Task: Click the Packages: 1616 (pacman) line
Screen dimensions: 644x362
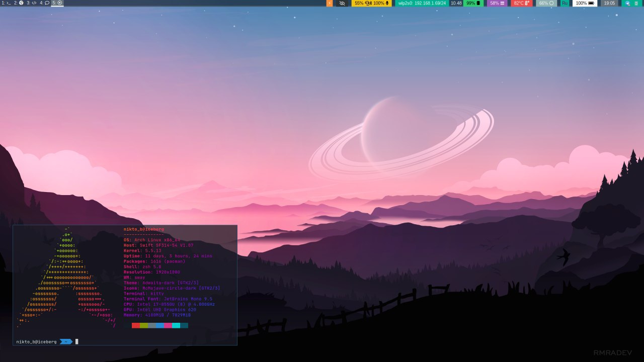Action: point(154,261)
